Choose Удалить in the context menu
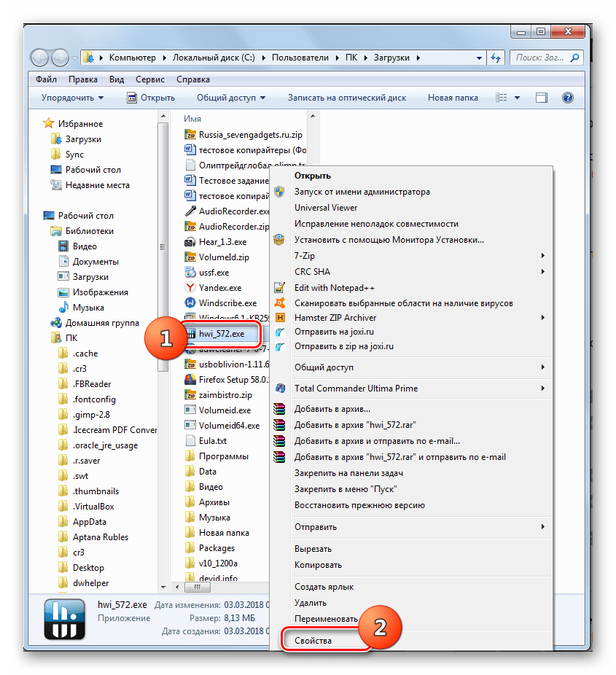This screenshot has width=616, height=675. (x=311, y=603)
